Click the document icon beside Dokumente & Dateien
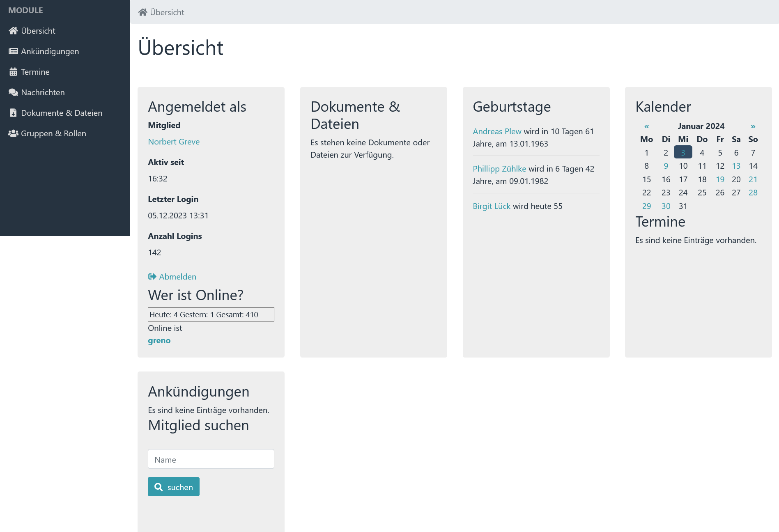 click(x=13, y=112)
